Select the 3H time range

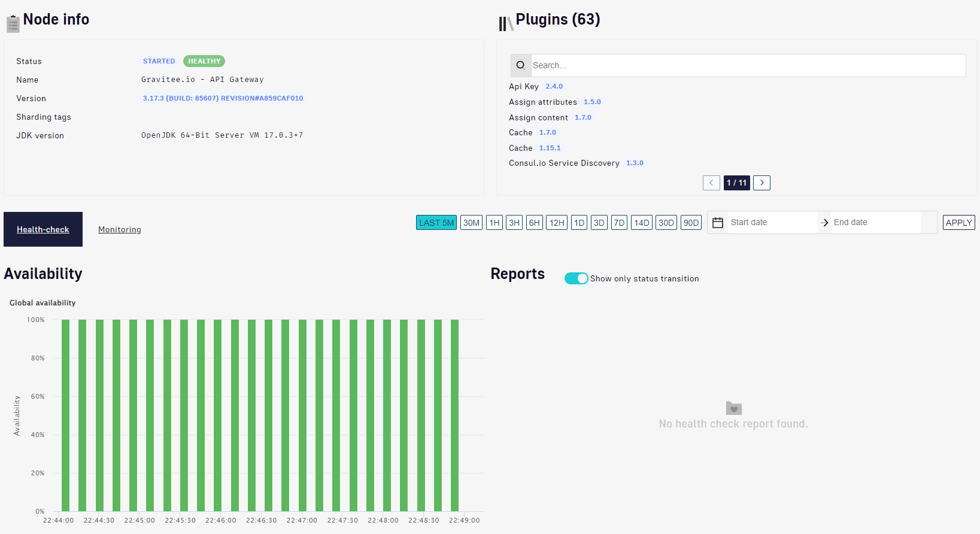coord(514,223)
